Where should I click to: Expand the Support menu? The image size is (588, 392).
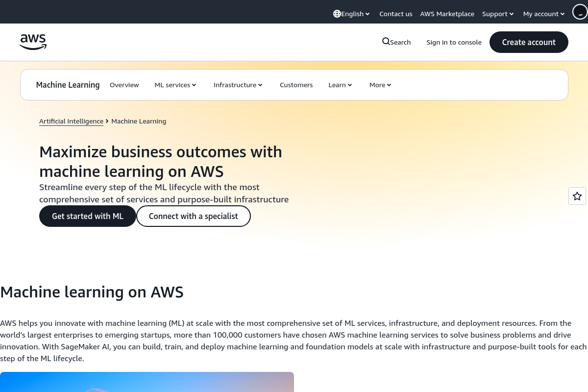(498, 14)
